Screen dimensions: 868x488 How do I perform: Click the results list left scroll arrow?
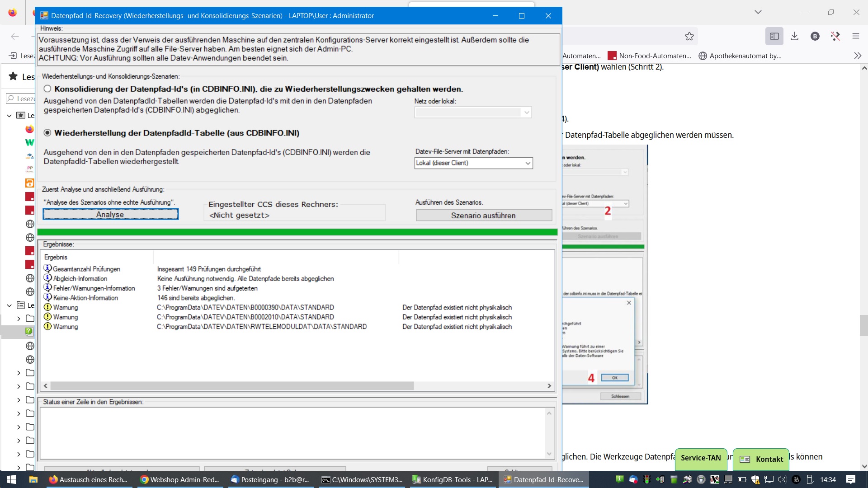46,386
